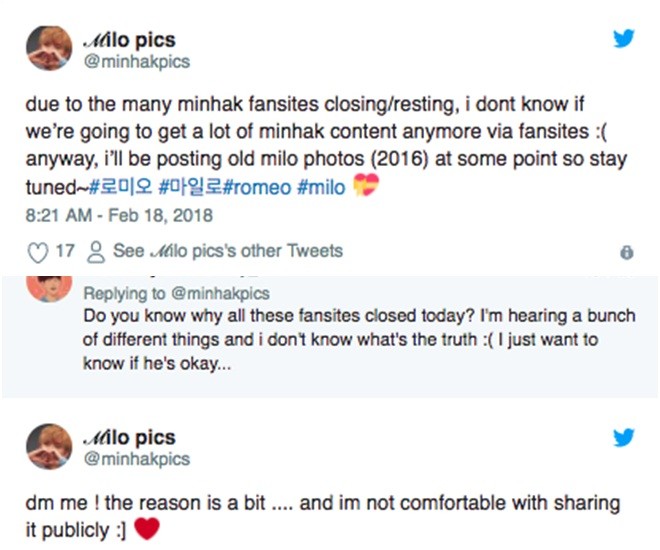Click the Twitter bird icon on first tweet
660x550 pixels.
(x=624, y=39)
